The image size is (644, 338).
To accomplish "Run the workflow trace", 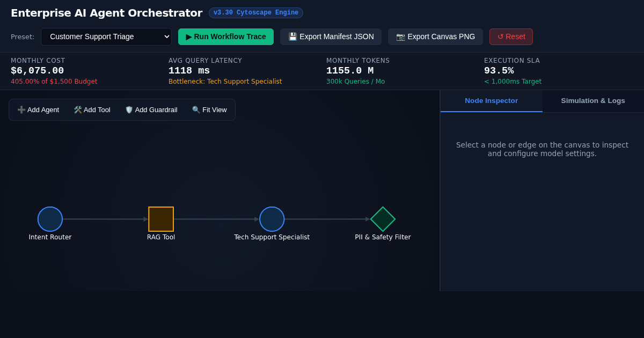I will point(226,36).
